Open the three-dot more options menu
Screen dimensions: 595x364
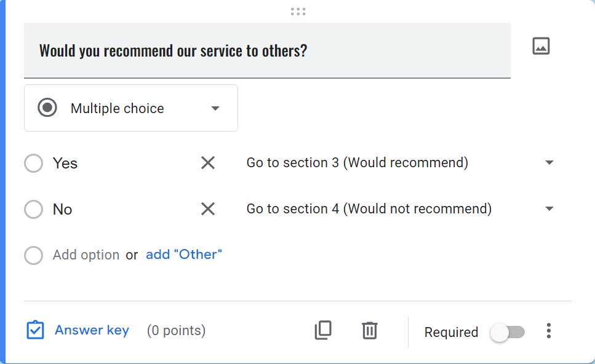548,330
